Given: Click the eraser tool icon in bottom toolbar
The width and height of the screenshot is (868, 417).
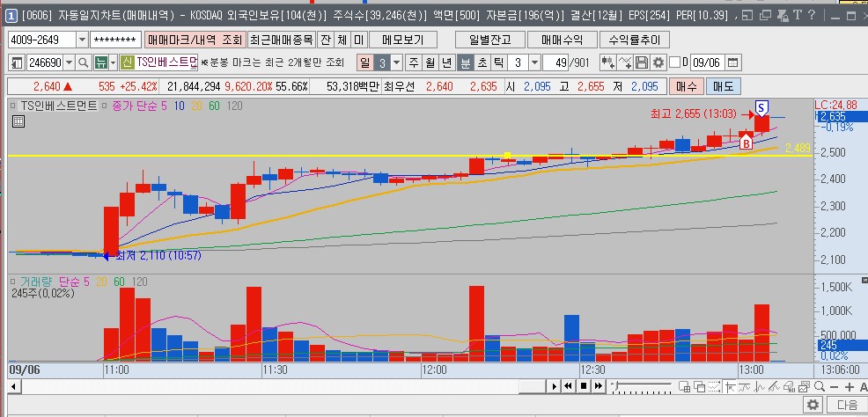Looking at the screenshot, I should pyautogui.click(x=790, y=386).
